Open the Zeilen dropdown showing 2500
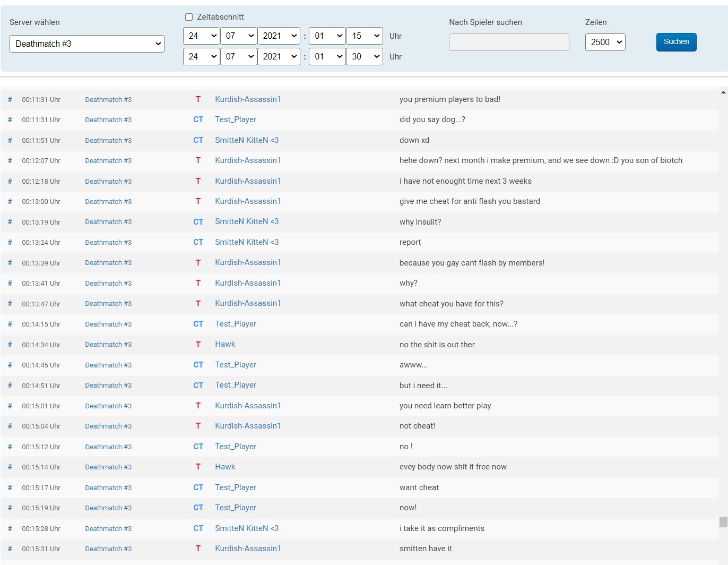Image resolution: width=728 pixels, height=565 pixels. 605,42
